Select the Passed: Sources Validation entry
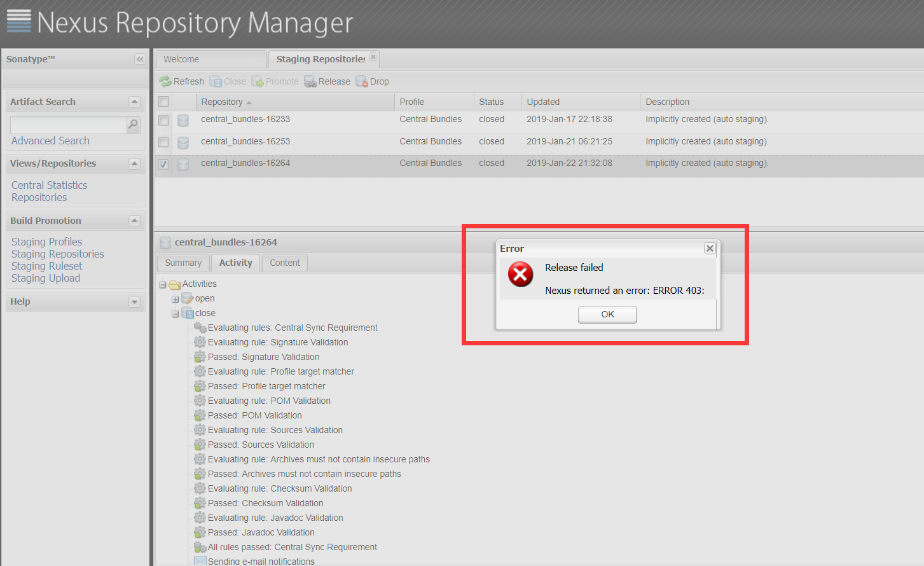This screenshot has height=566, width=924. [x=261, y=445]
